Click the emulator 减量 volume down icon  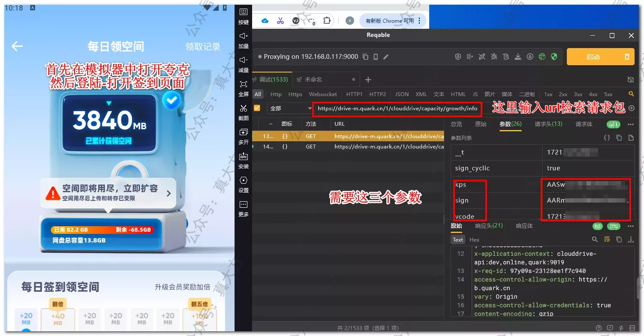pos(243,60)
